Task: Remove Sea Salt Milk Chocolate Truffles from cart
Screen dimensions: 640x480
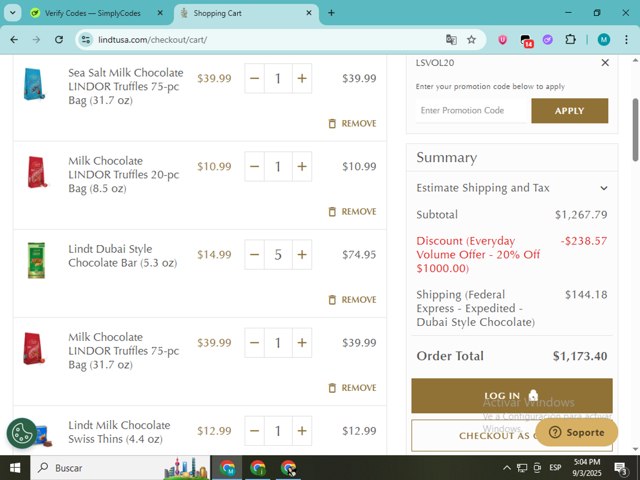Action: (352, 123)
